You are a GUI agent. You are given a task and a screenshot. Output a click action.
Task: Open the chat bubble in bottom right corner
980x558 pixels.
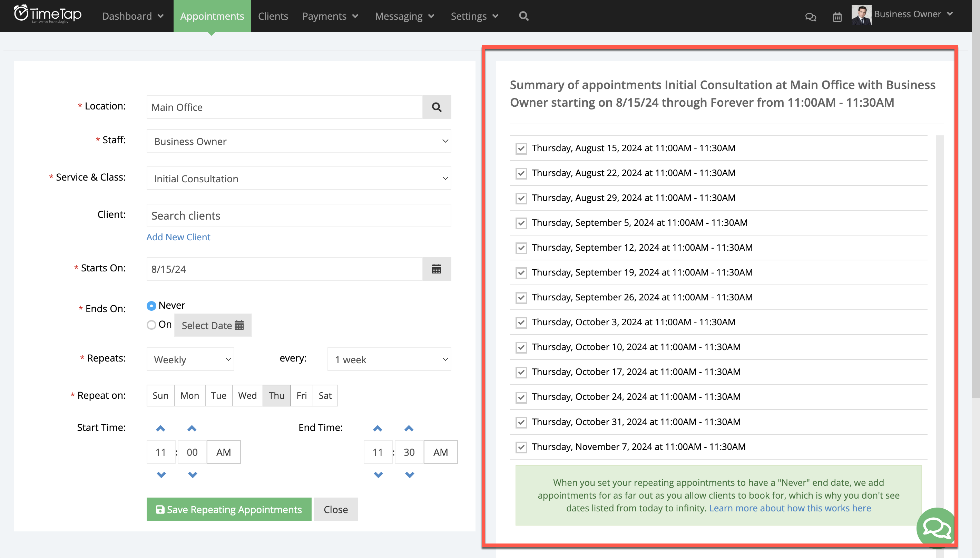(x=935, y=528)
